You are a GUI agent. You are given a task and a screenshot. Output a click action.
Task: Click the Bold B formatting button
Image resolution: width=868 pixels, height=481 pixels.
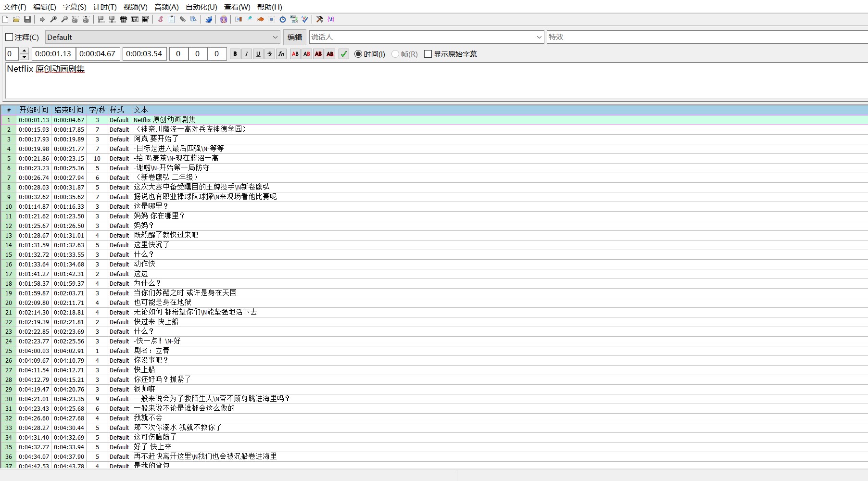point(235,54)
